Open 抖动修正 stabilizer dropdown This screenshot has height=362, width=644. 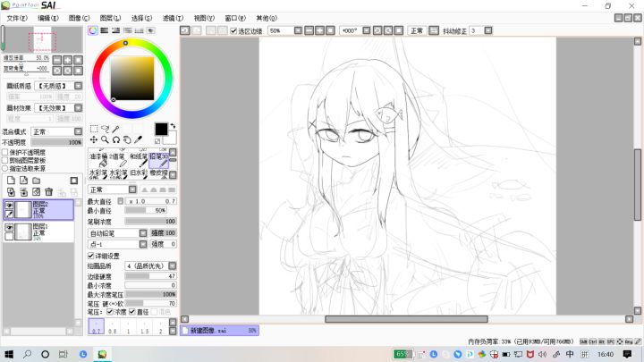point(488,30)
